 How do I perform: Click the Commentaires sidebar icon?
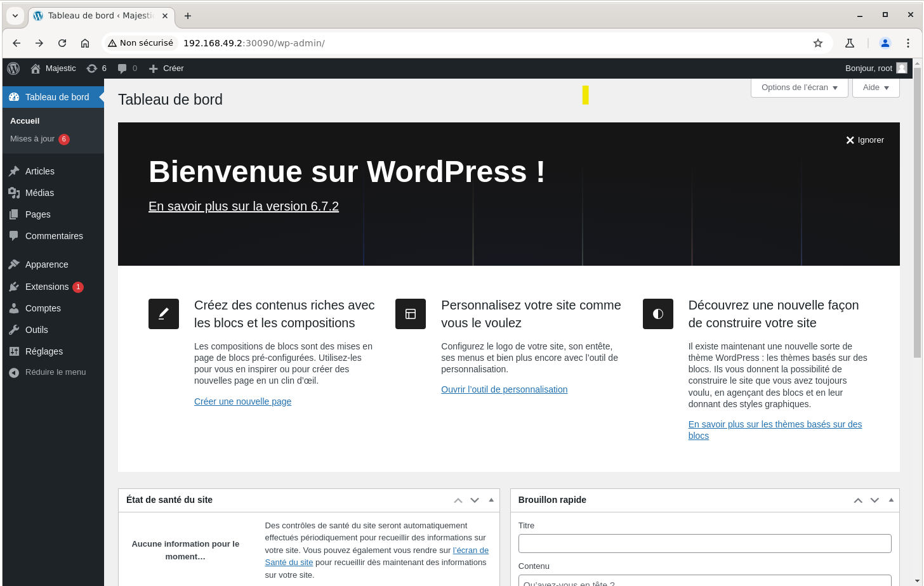click(x=14, y=236)
